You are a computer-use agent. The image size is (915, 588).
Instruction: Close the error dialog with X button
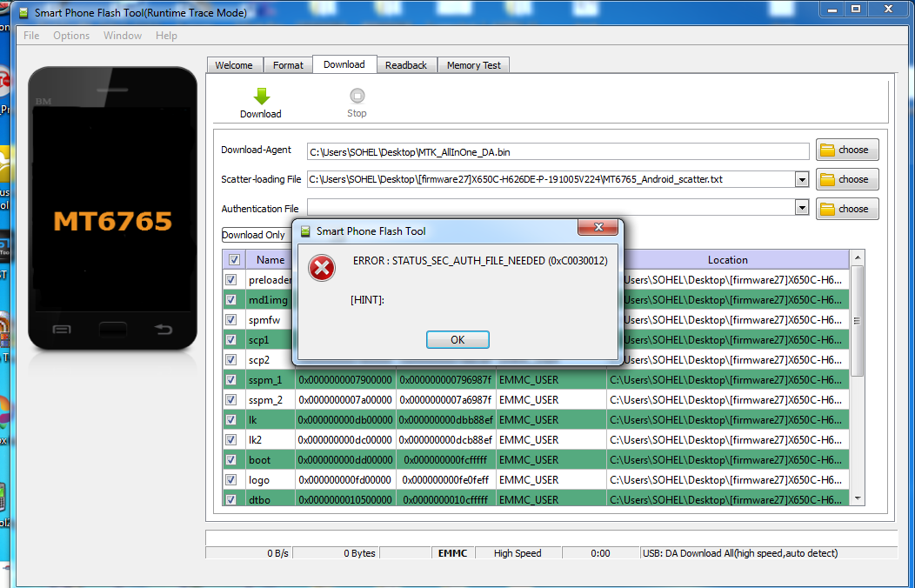(x=598, y=228)
